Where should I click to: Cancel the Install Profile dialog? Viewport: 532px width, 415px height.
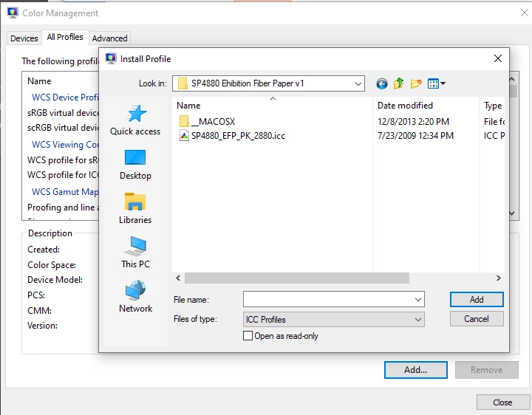point(477,319)
